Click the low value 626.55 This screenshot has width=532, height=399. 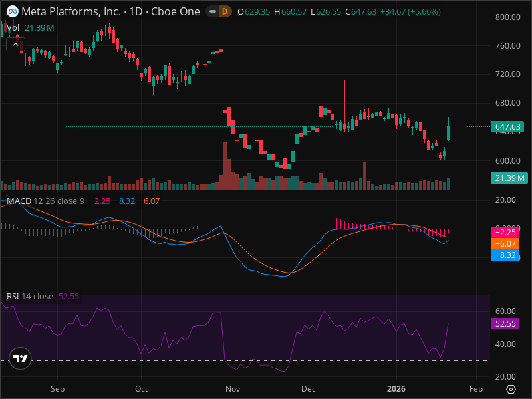tap(329, 11)
